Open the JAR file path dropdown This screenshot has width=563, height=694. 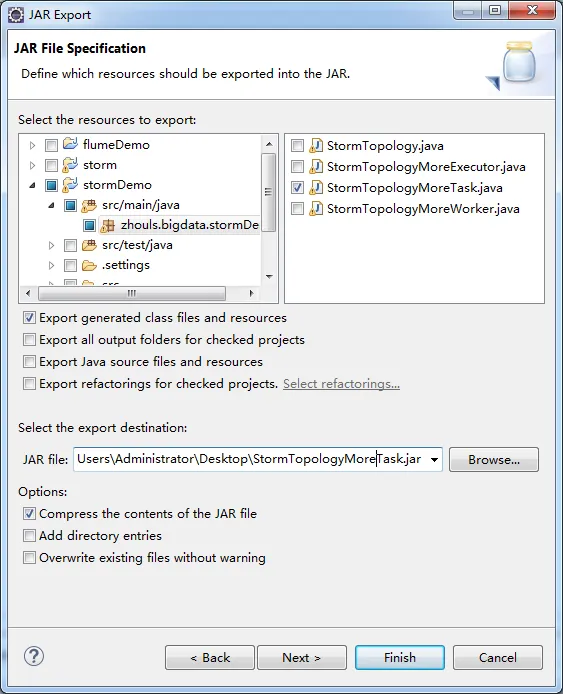point(435,459)
